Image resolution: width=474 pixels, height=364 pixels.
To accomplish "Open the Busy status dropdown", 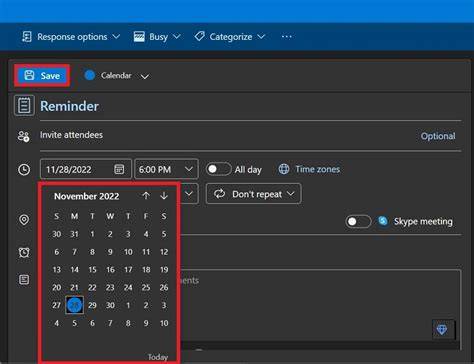I will click(157, 37).
